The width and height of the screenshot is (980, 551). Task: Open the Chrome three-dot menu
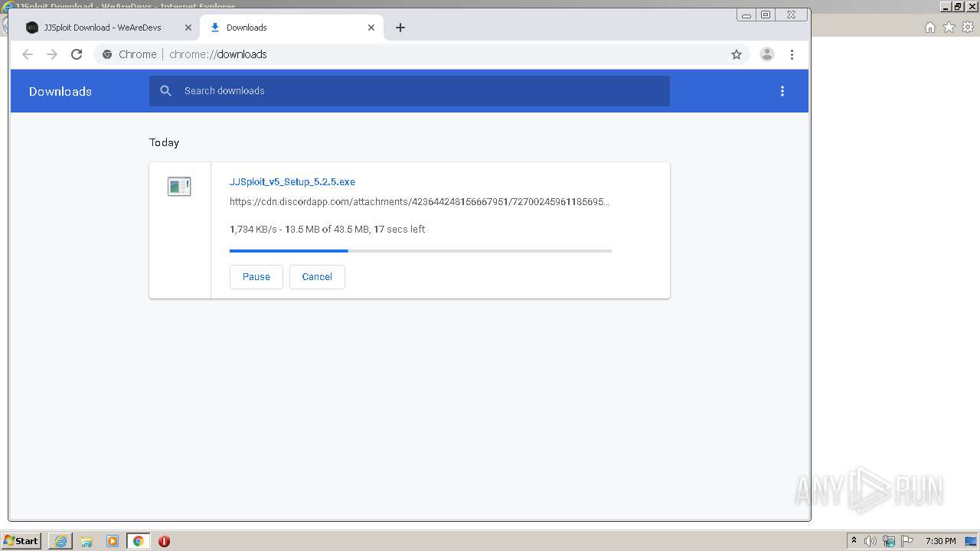click(x=792, y=54)
